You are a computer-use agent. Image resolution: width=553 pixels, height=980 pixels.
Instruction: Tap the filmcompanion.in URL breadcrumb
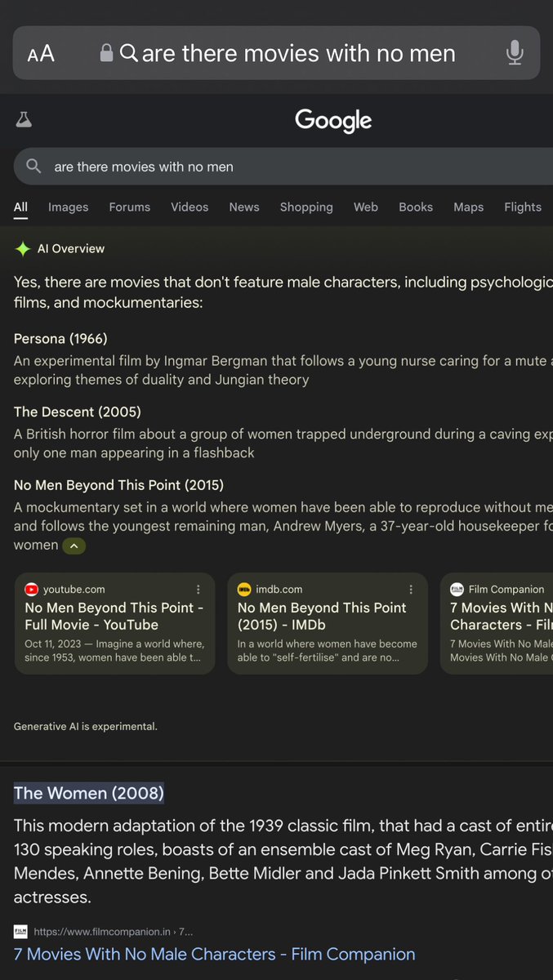pyautogui.click(x=114, y=932)
